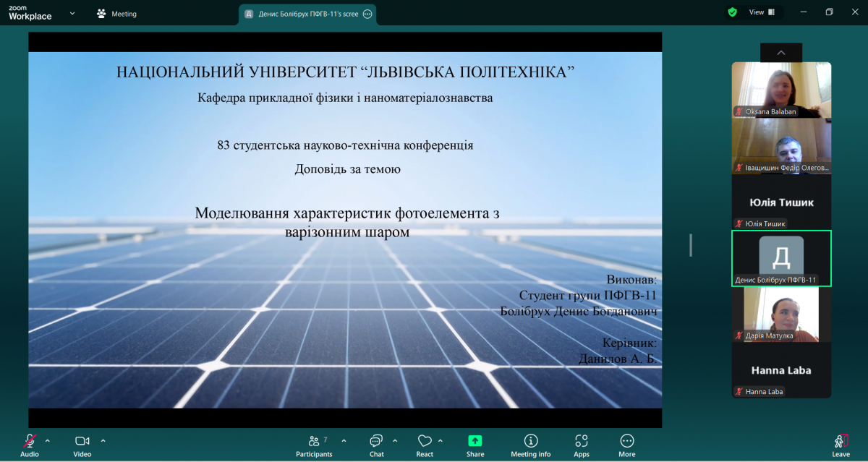Click Oksana Balaban's video thumbnail
The height and width of the screenshot is (462, 868).
click(x=780, y=90)
